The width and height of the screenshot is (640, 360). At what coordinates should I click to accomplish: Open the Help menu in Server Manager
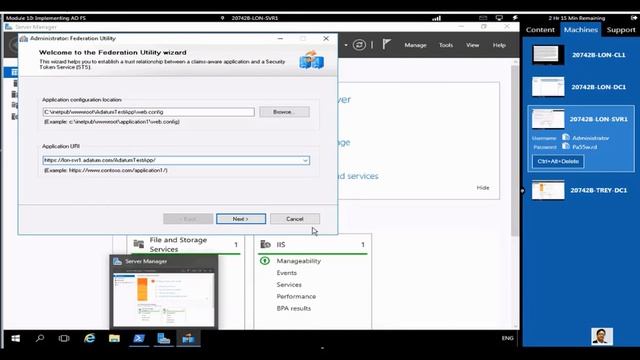(499, 45)
